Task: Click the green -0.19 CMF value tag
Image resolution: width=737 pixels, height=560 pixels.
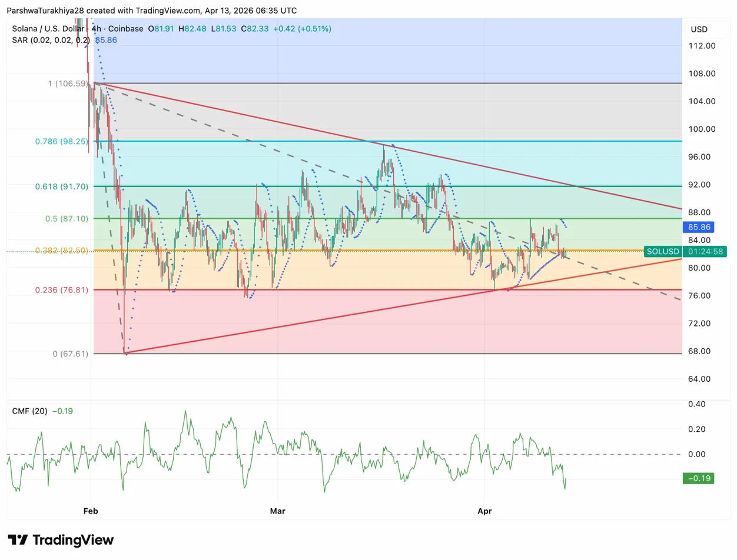Action: pyautogui.click(x=698, y=478)
